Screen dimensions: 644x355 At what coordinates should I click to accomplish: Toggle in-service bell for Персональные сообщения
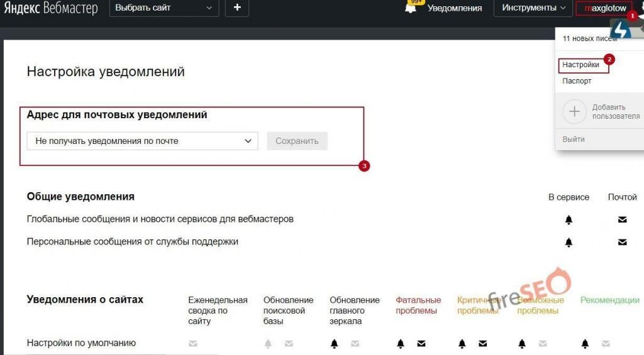tap(569, 242)
